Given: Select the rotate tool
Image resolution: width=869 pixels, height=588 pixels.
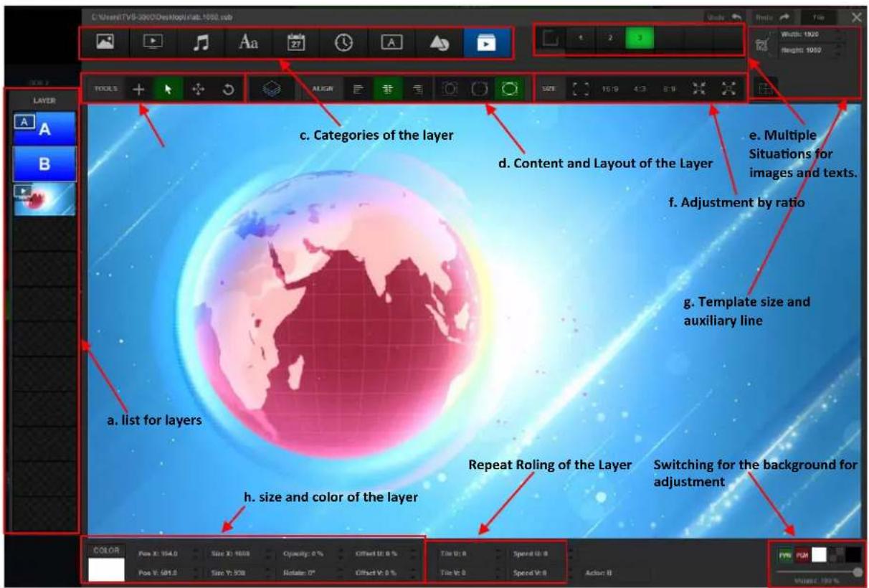Looking at the screenshot, I should click(x=227, y=90).
